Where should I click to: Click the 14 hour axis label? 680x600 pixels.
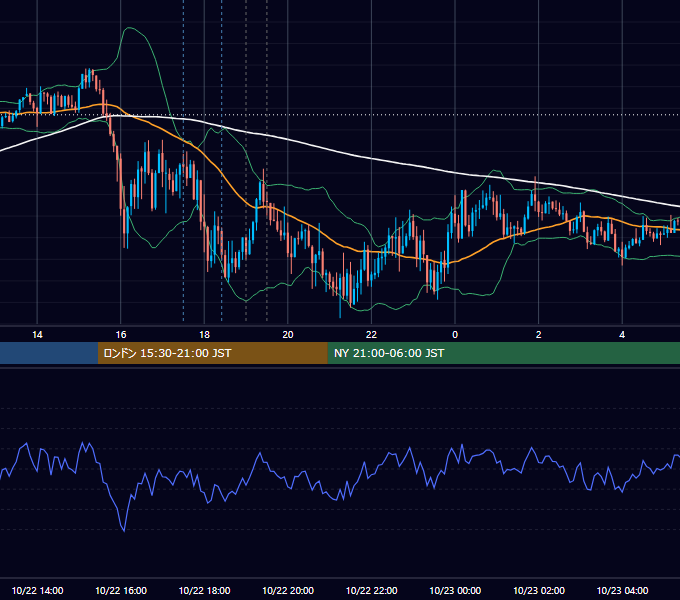coord(37,335)
